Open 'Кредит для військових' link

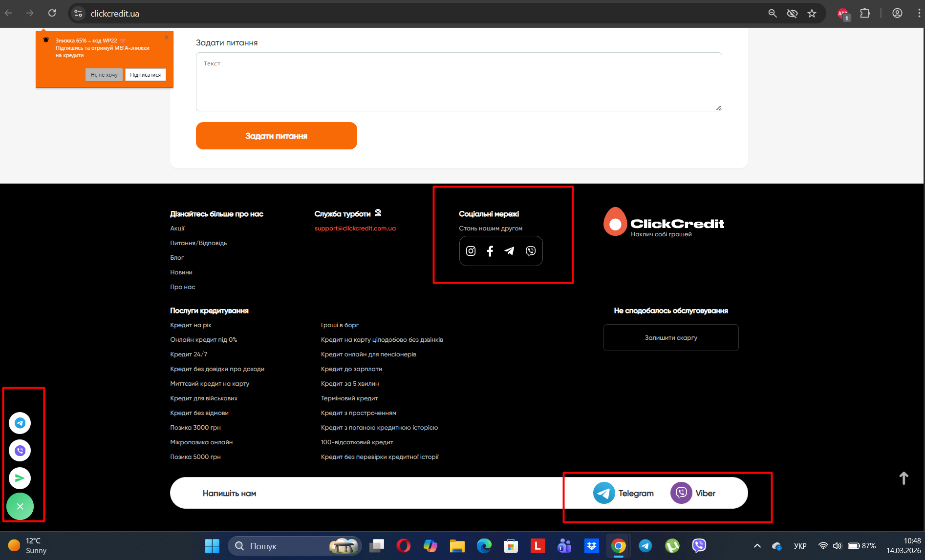(x=204, y=398)
